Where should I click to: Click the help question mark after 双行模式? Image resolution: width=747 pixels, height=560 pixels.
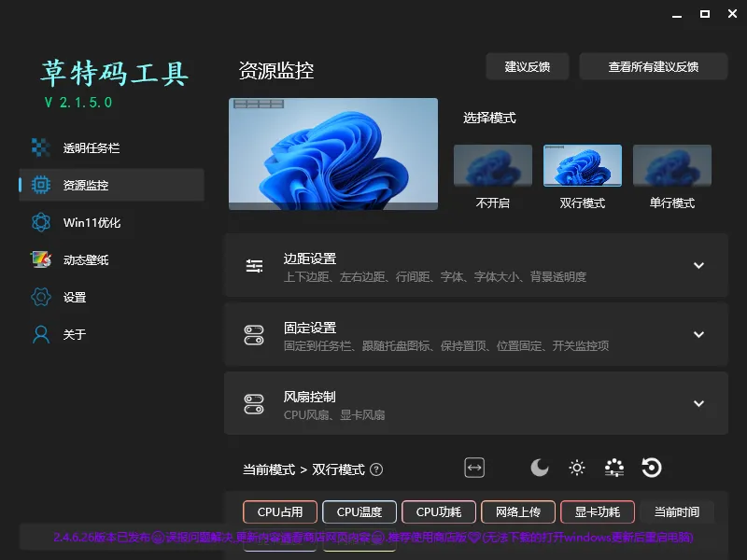coord(376,470)
